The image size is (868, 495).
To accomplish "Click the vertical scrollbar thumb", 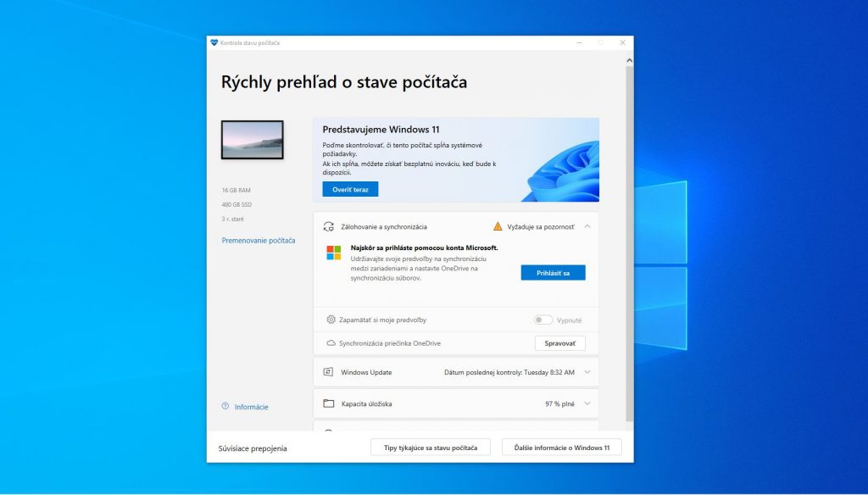I will [630, 243].
